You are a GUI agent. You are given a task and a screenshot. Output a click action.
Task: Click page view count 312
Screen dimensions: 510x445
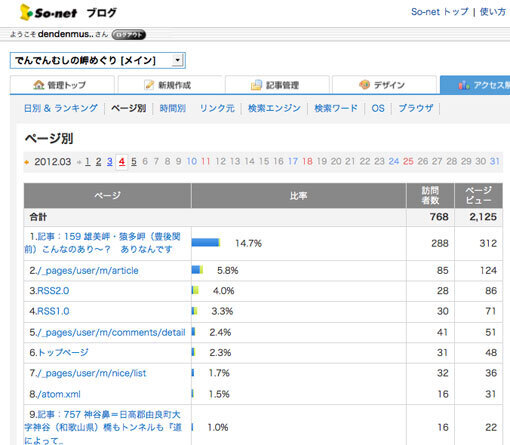488,243
